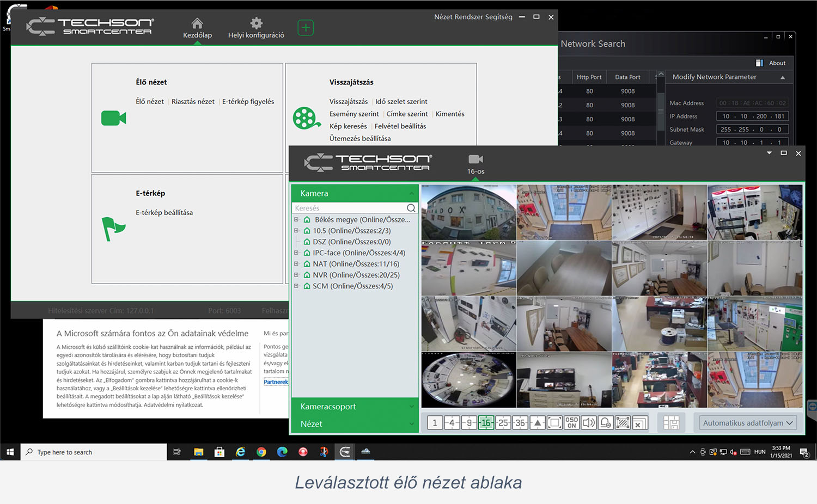Click the Riasztás nézet link
Image resolution: width=817 pixels, height=504 pixels.
(x=193, y=102)
